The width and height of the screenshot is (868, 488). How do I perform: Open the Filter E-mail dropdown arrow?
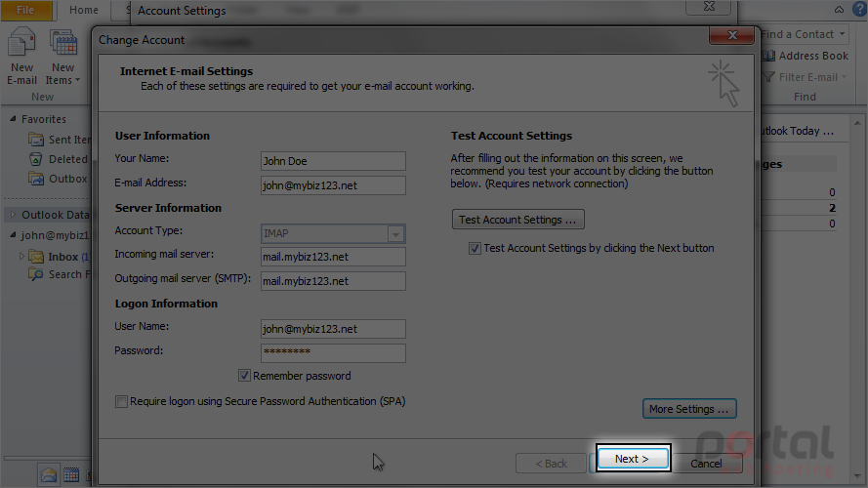click(845, 77)
